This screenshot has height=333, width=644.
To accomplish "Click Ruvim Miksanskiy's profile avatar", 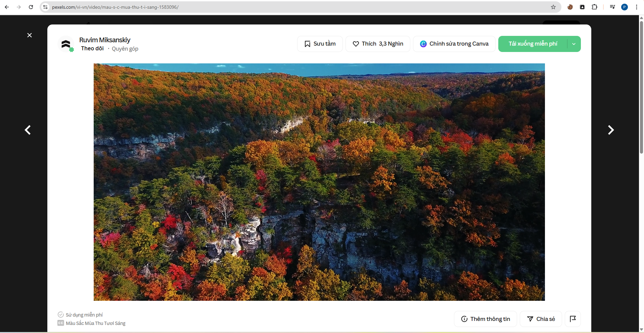I will (66, 44).
